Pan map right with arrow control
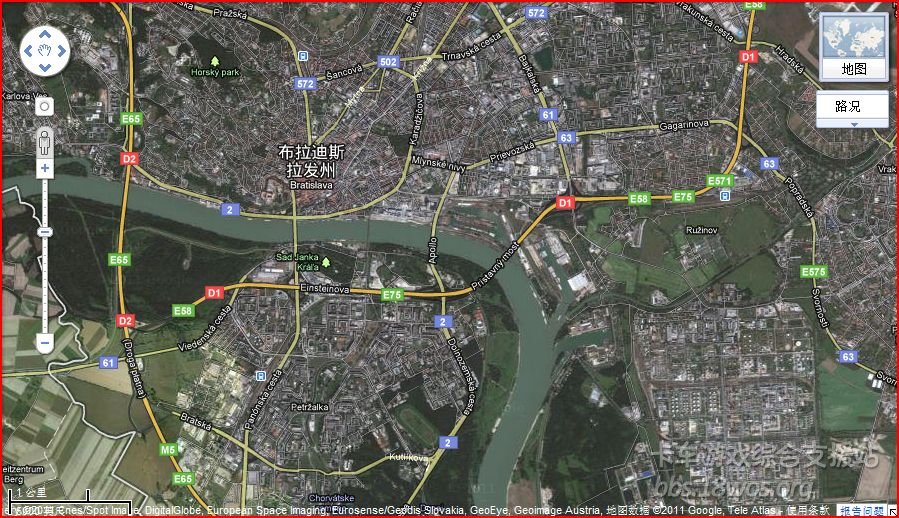The height and width of the screenshot is (518, 899). [61, 51]
